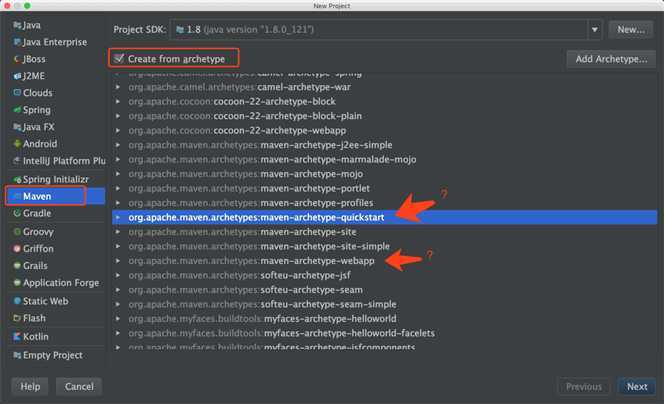Click the Gradle icon
This screenshot has height=404, width=664.
click(x=17, y=213)
